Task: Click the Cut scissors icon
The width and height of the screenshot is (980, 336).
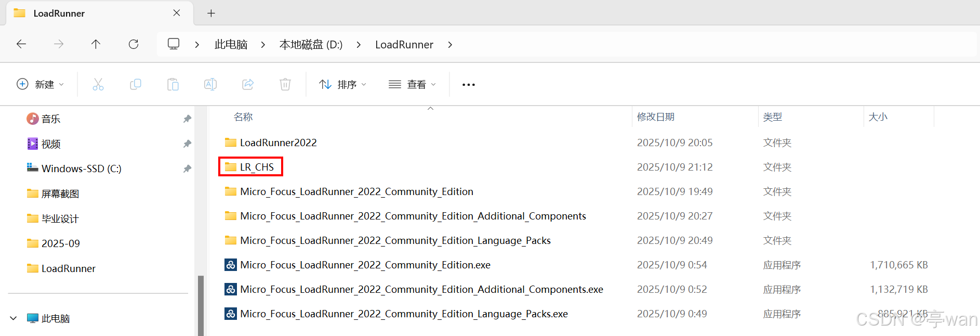Action: click(98, 84)
